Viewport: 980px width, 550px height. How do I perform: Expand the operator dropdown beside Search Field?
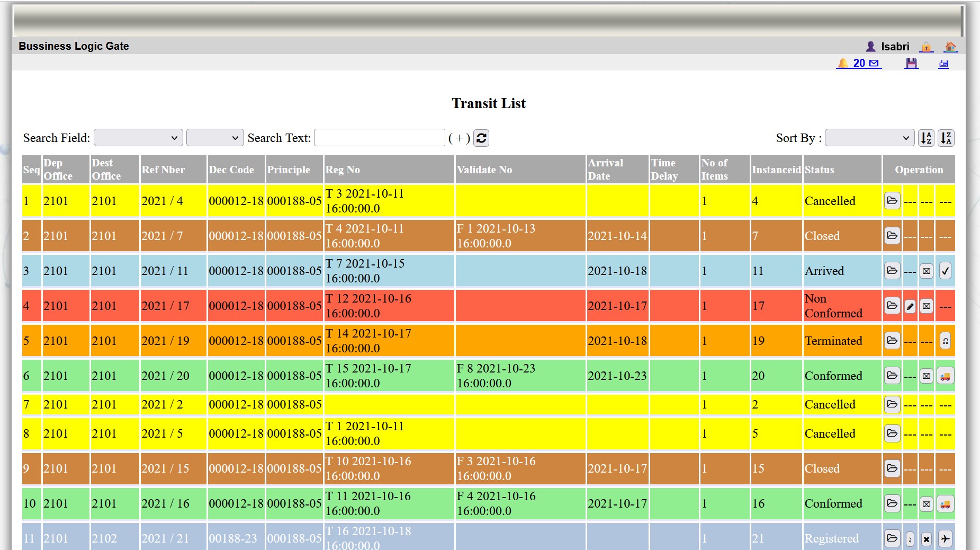[x=215, y=138]
